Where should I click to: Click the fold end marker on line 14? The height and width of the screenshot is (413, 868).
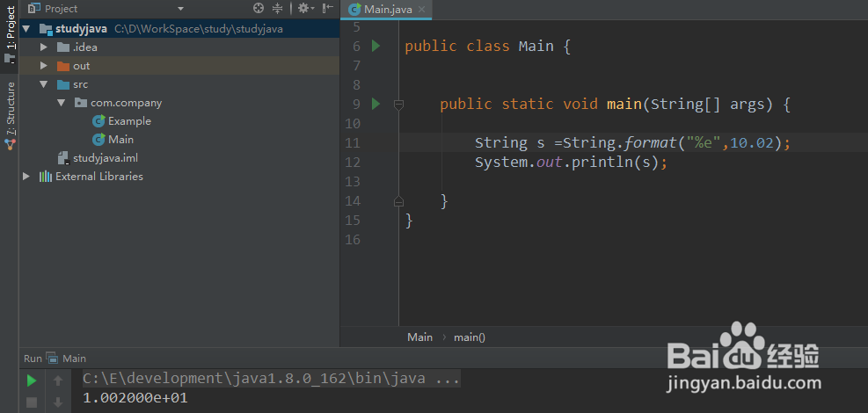pos(398,202)
